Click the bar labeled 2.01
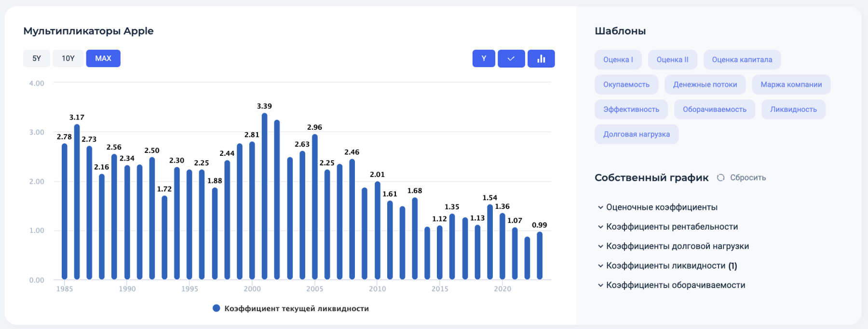Screen dimensions: 868x329 pyautogui.click(x=378, y=231)
